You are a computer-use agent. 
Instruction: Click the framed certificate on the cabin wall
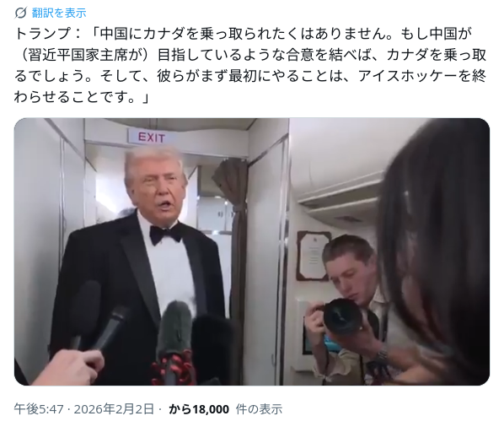313,256
